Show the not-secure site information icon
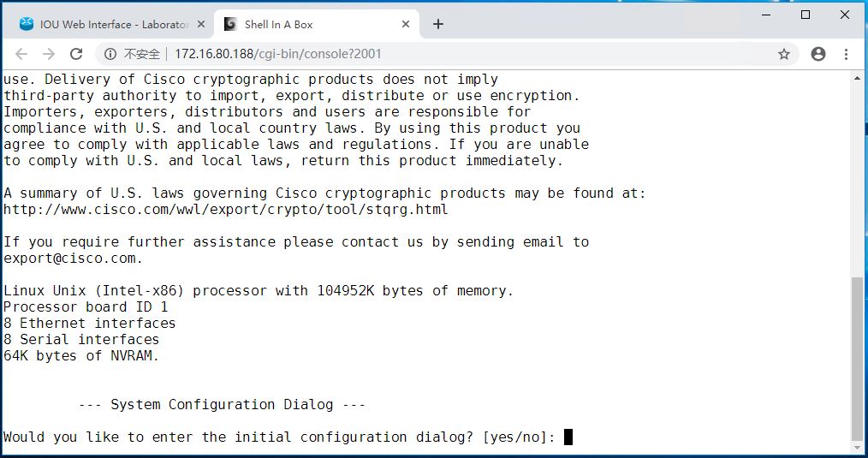The width and height of the screenshot is (868, 458). 110,54
